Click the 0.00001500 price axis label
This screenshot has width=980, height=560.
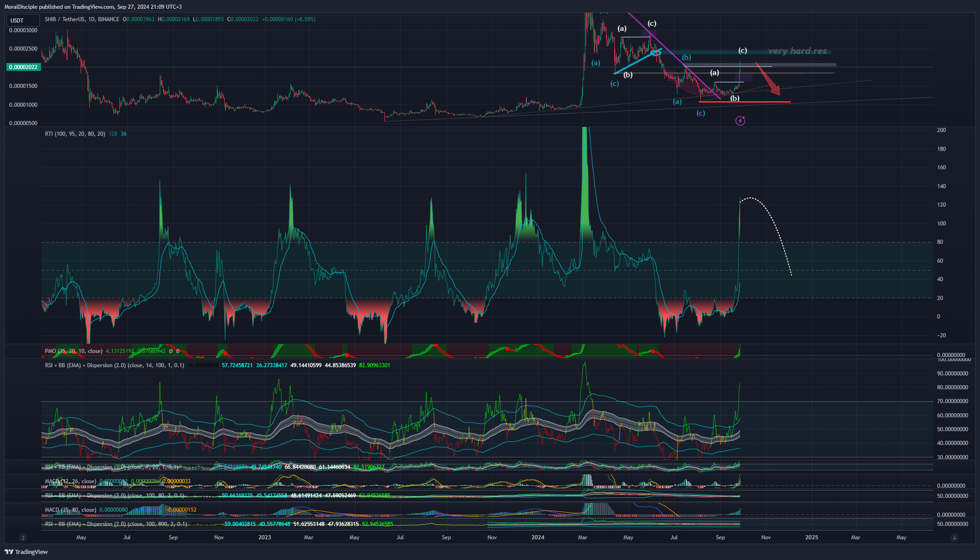click(23, 86)
